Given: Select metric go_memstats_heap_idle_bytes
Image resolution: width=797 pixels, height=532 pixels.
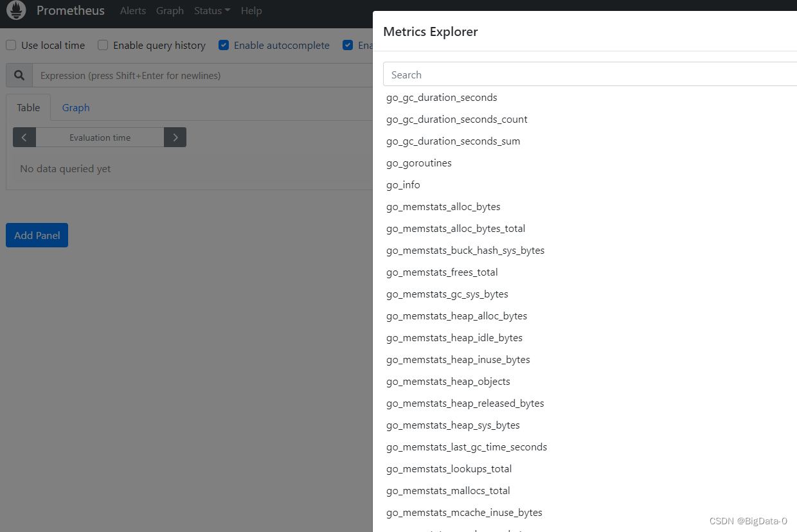Looking at the screenshot, I should pos(454,338).
